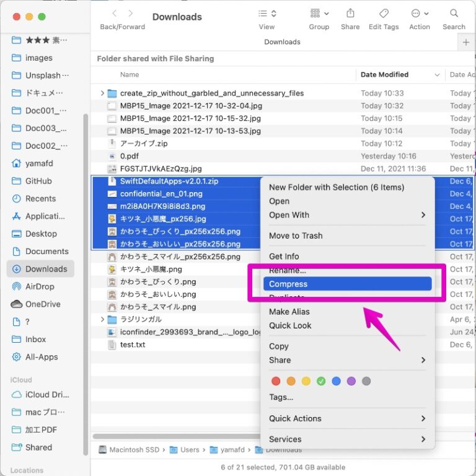Apply the yellow tag color

(306, 381)
